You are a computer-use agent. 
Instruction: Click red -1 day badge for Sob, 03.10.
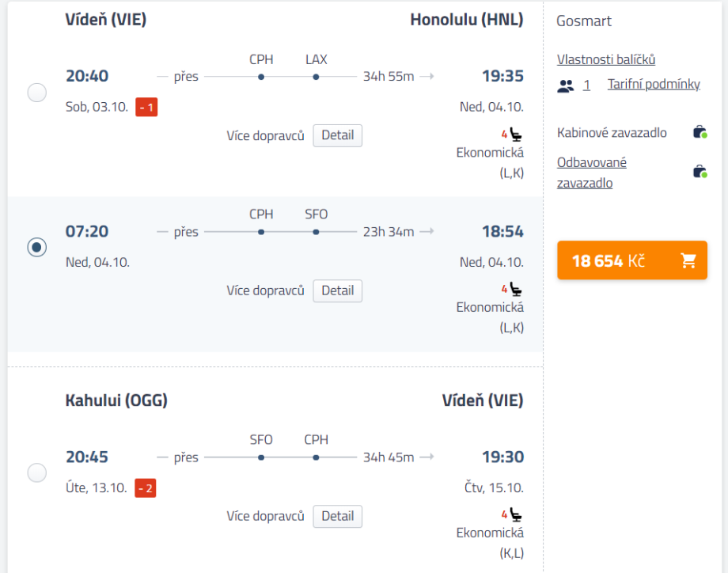point(146,107)
